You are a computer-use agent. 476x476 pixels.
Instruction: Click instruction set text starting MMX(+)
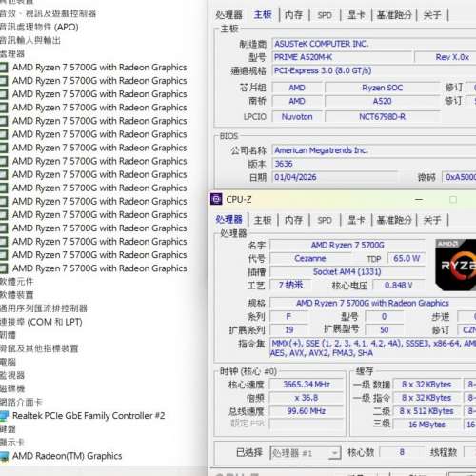coord(373,348)
